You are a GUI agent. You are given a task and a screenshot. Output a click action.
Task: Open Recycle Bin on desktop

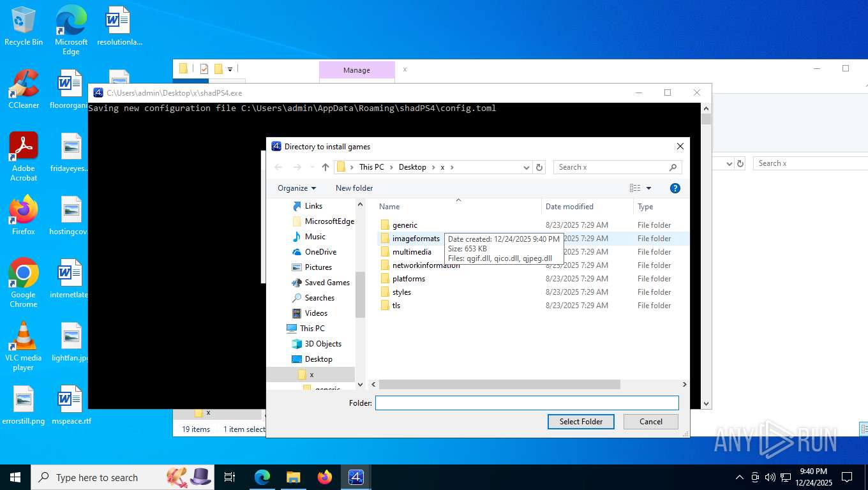click(24, 27)
